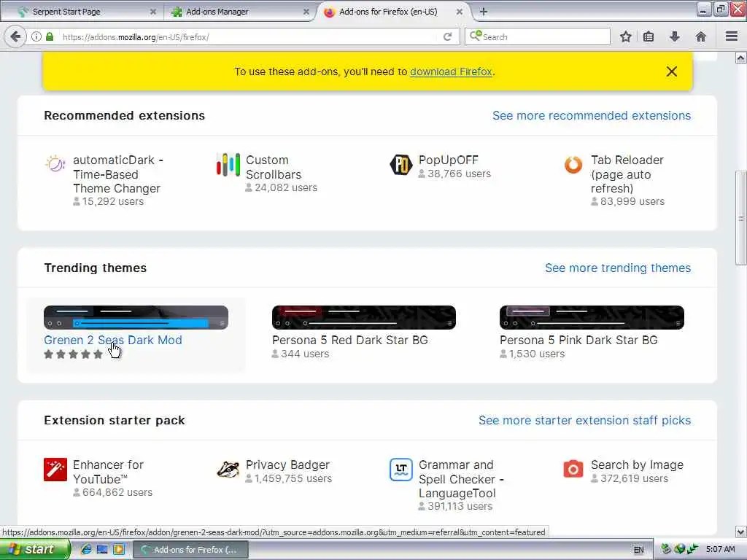
Task: Click Persona 5 Red theme preview image
Action: coord(363,318)
